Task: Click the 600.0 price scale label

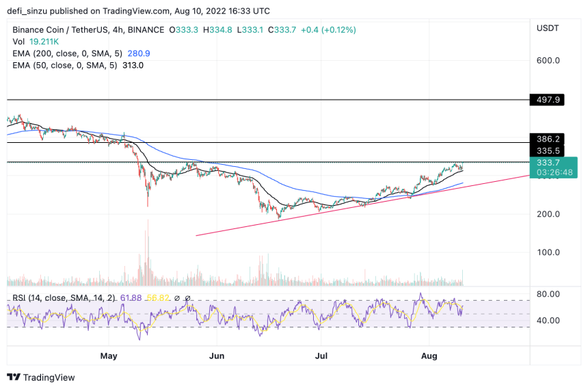Action: (x=548, y=60)
